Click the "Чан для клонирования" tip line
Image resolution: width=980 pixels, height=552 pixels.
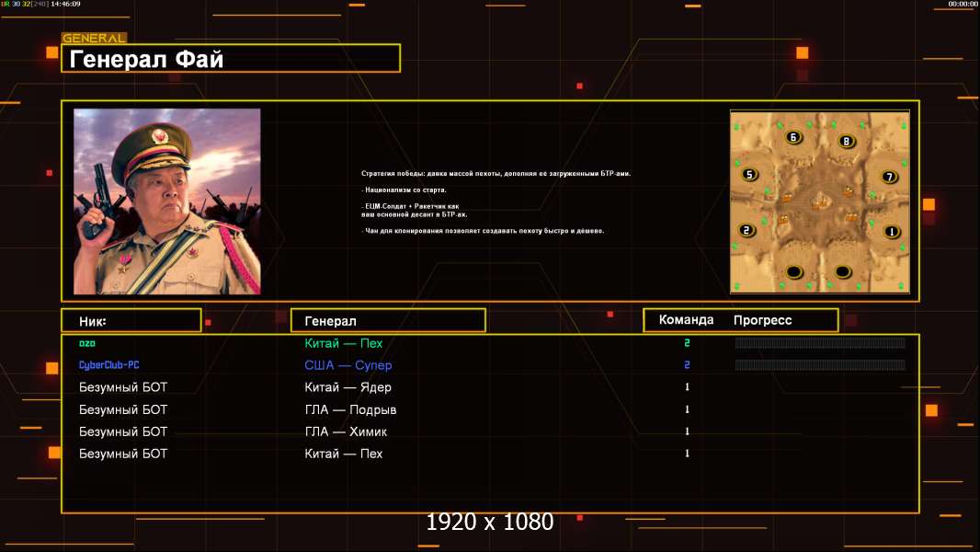pos(483,231)
